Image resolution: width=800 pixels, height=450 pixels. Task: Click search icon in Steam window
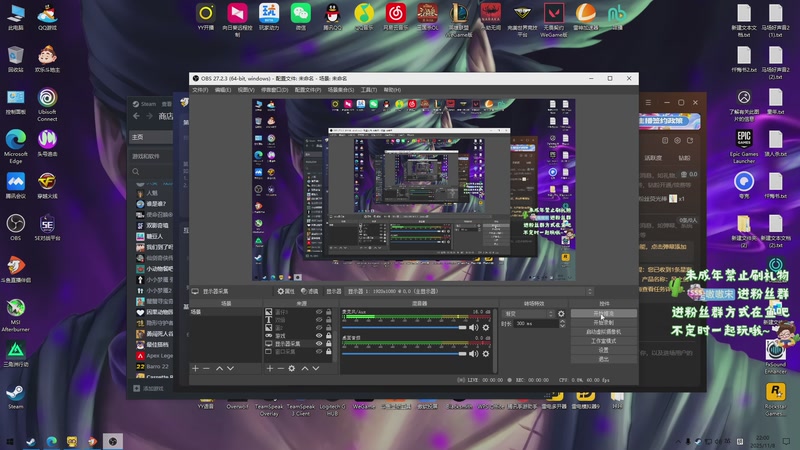pyautogui.click(x=136, y=172)
